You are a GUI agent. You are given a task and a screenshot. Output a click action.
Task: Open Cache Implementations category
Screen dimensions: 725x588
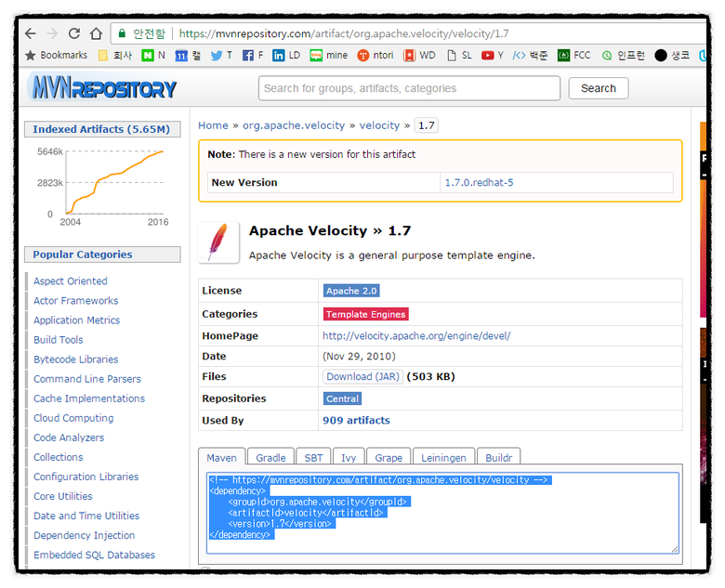pyautogui.click(x=89, y=399)
